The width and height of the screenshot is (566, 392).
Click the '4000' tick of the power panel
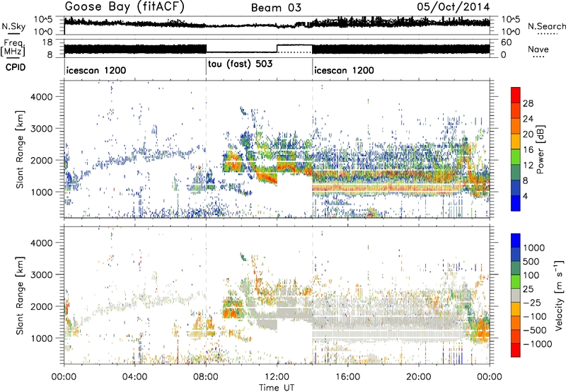click(x=42, y=97)
